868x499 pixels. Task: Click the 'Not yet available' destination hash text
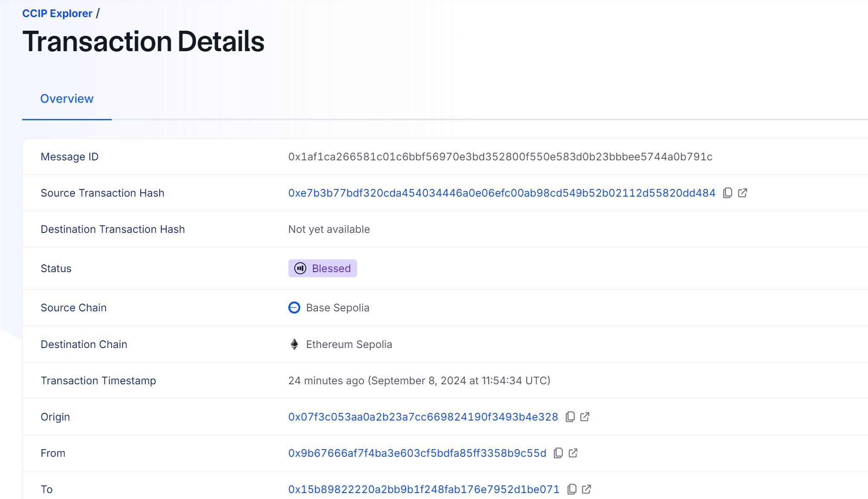click(329, 229)
